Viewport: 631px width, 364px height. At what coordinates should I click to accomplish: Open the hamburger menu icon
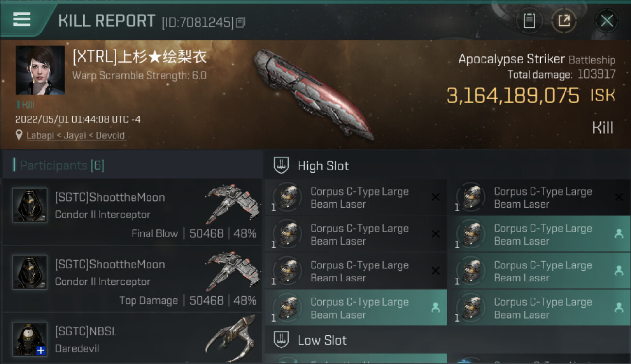pyautogui.click(x=21, y=19)
